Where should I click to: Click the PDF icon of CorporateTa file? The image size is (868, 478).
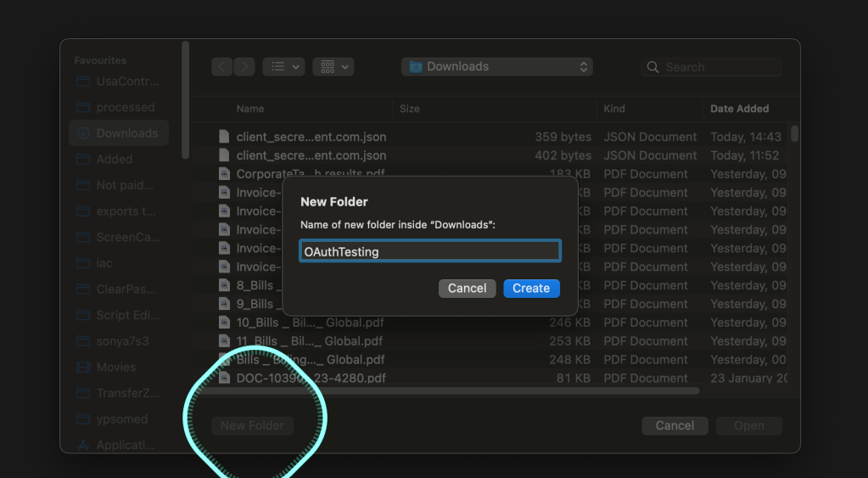coord(224,174)
